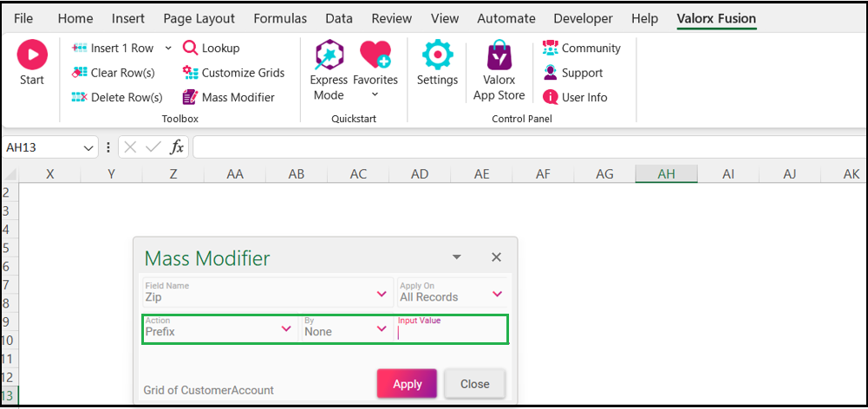Screen dimensions: 868x409
Task: Open the By dropdown showing None
Action: coord(348,329)
